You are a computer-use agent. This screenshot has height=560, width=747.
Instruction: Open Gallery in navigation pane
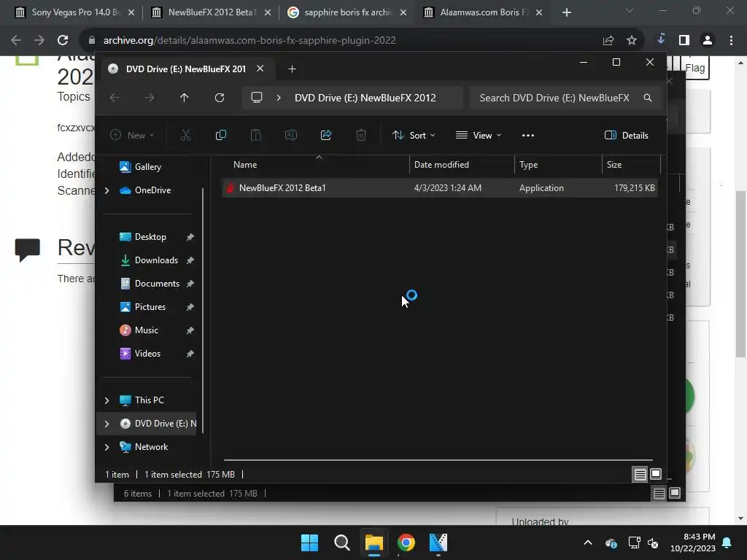click(147, 167)
